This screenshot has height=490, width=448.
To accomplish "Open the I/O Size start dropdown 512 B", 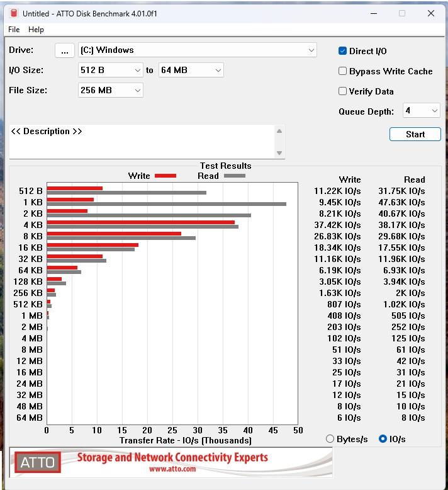I will coord(111,70).
